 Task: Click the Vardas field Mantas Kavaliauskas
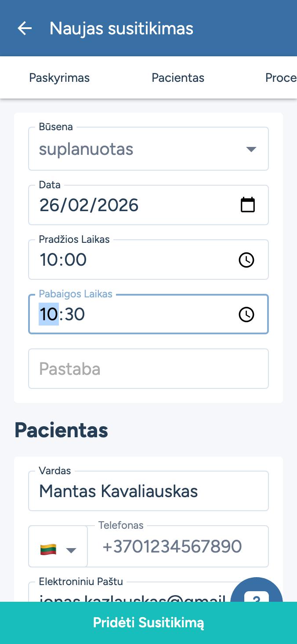tap(148, 491)
